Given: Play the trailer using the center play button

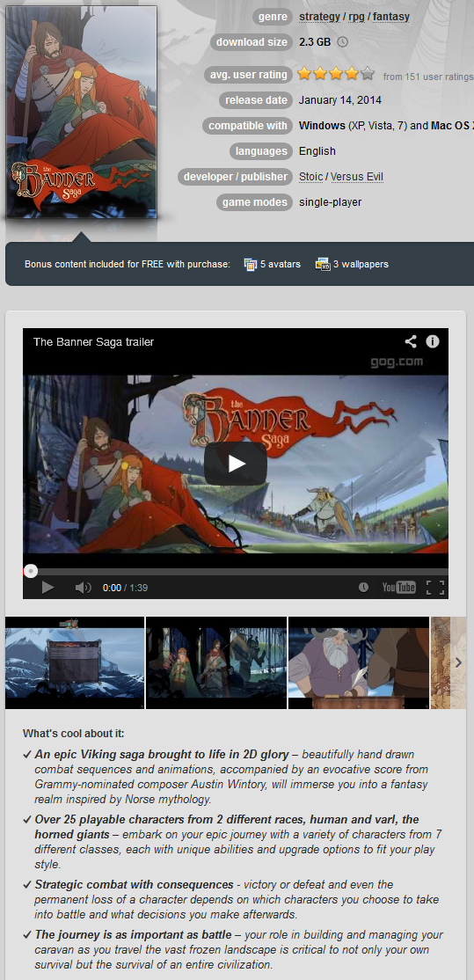Looking at the screenshot, I should pos(236,464).
